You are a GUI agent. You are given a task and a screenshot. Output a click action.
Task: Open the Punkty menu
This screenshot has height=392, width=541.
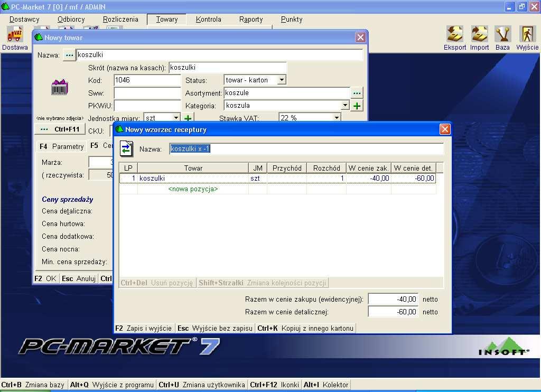pos(292,20)
